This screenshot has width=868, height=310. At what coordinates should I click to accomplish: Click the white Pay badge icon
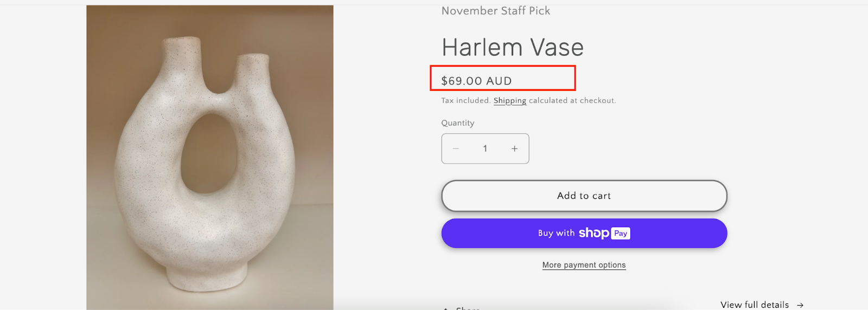pyautogui.click(x=621, y=233)
